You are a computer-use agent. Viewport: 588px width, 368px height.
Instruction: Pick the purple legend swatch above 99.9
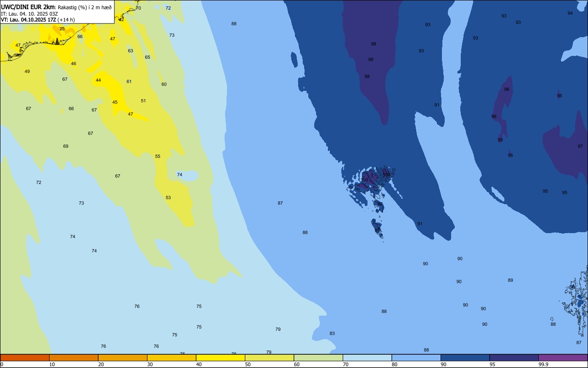563,357
